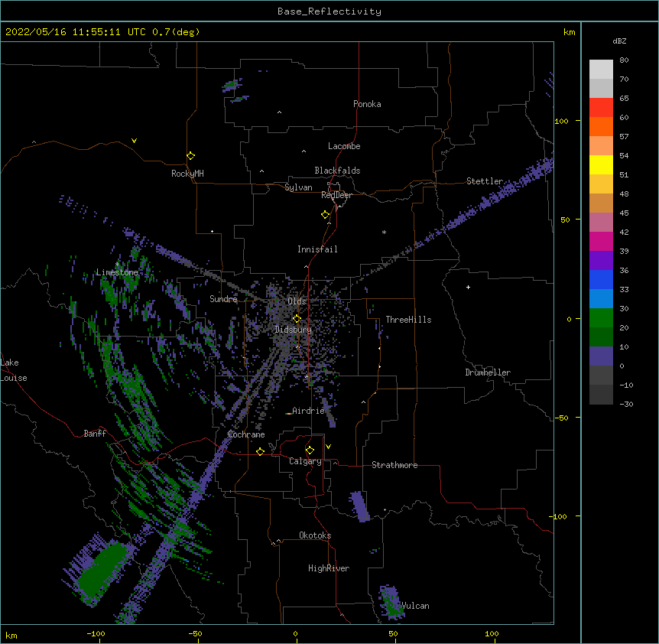659x644 pixels.
Task: Click the yellow V marker northeast of Calgary
Action: pos(328,447)
